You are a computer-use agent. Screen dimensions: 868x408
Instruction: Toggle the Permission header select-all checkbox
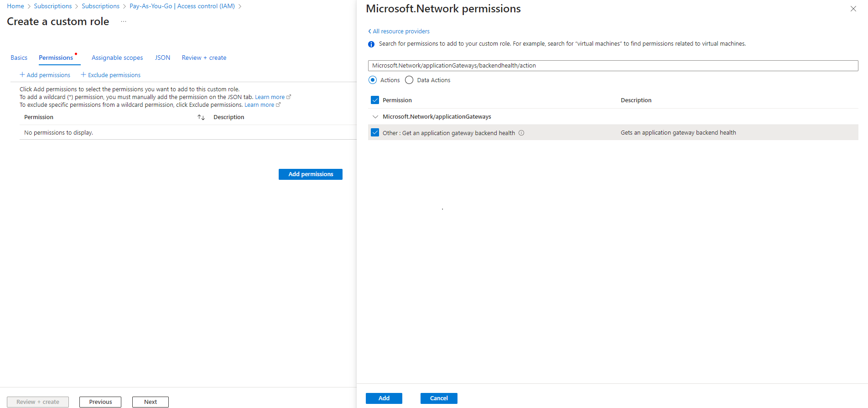pyautogui.click(x=375, y=100)
